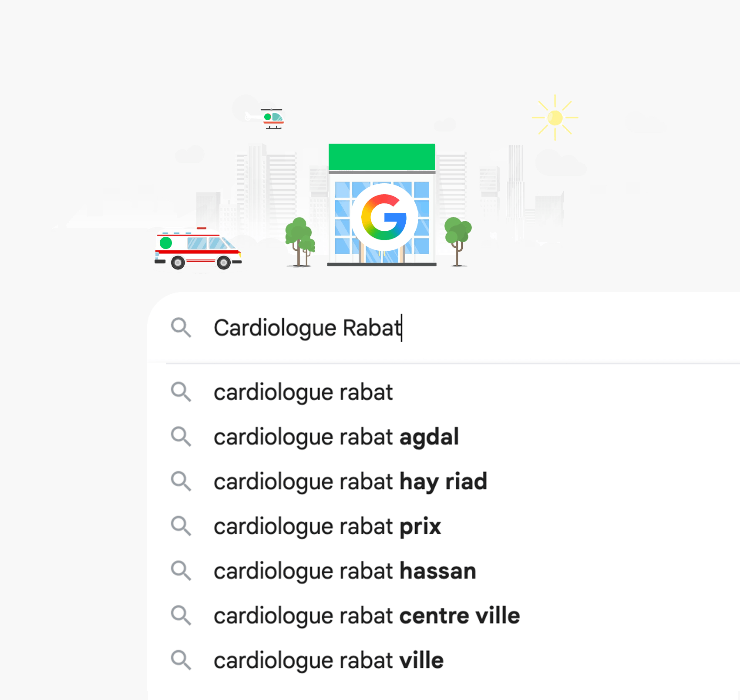The width and height of the screenshot is (740, 700).
Task: Select the 'cardiologue rabat hassan' suggestion
Action: [x=344, y=571]
